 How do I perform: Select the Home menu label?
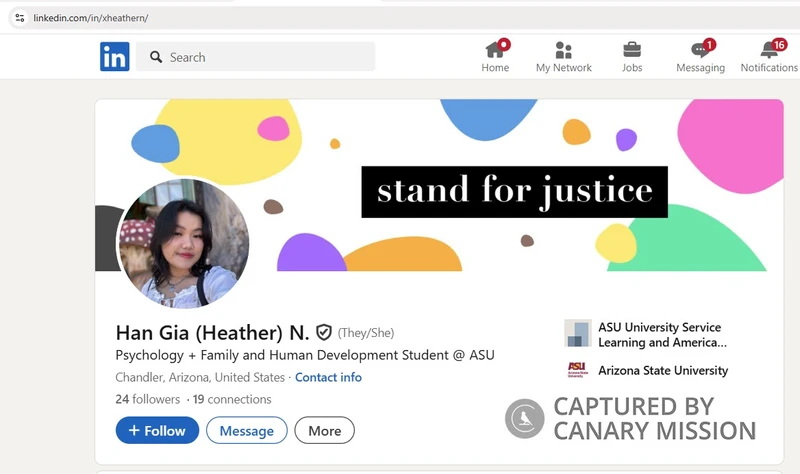click(495, 67)
